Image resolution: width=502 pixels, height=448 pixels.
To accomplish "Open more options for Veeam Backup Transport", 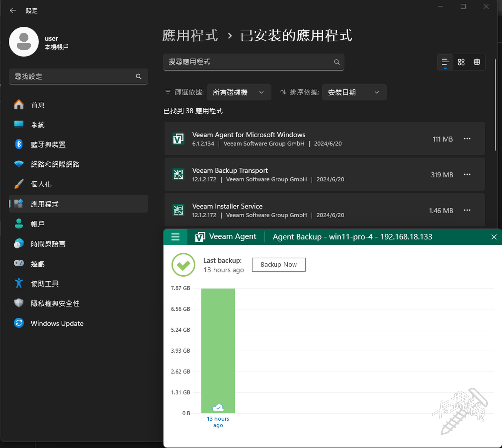I will pos(467,174).
